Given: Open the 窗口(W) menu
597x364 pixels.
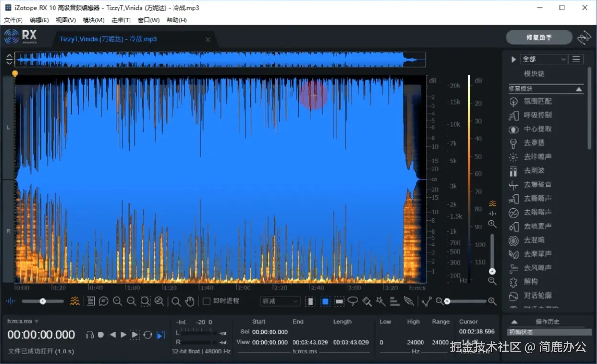Looking at the screenshot, I should (x=149, y=20).
